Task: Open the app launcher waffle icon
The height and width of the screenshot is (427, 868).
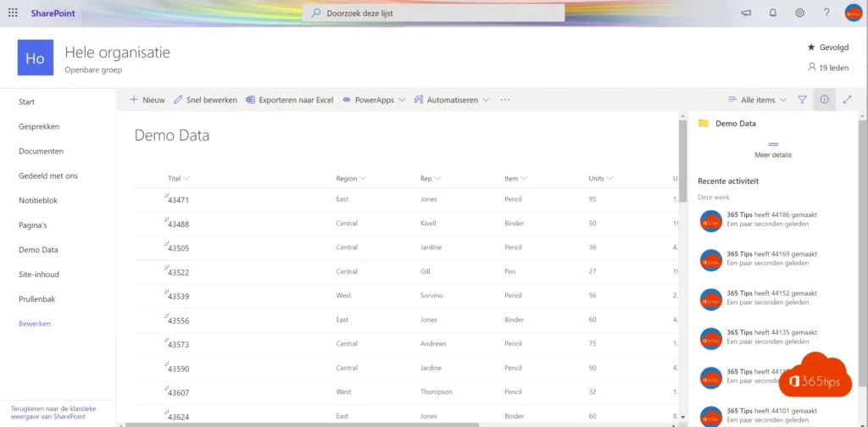Action: point(13,13)
